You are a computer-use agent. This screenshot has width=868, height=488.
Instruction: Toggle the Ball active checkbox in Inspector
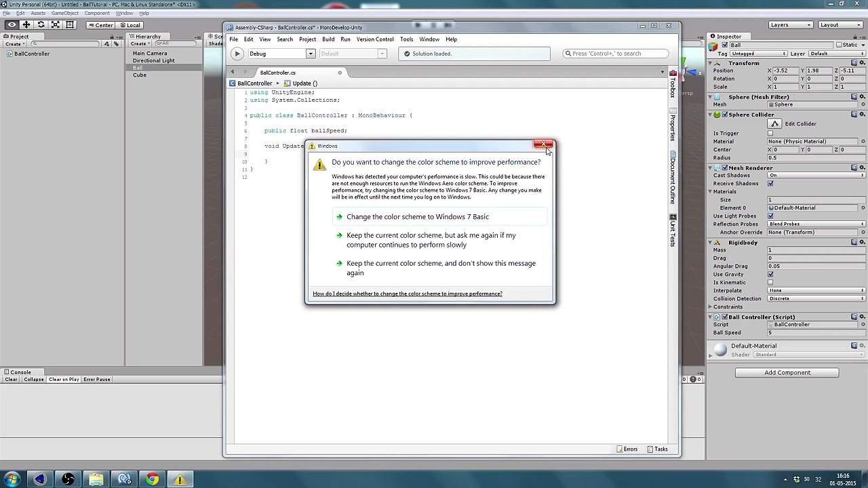[x=726, y=45]
